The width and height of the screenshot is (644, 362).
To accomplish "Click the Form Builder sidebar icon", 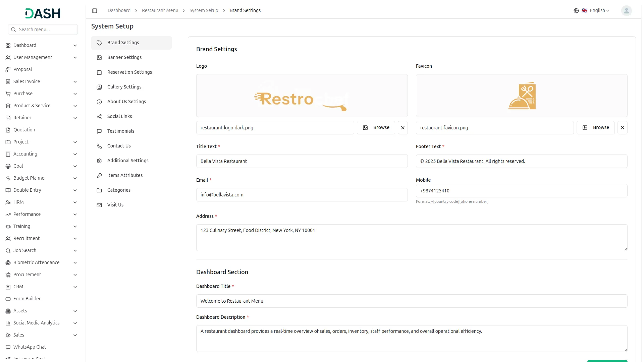I will 8,299.
